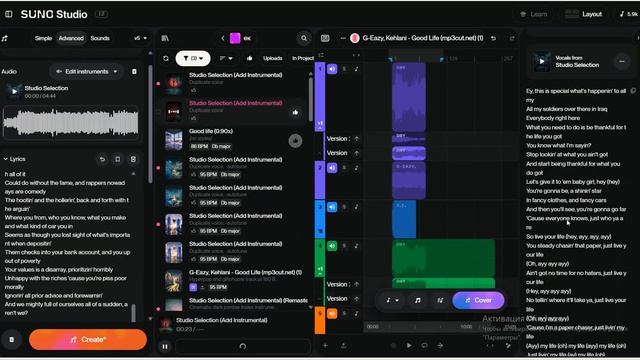The height and width of the screenshot is (360, 640).
Task: Seek within the Studio Selection waveform
Action: pyautogui.click(x=71, y=122)
